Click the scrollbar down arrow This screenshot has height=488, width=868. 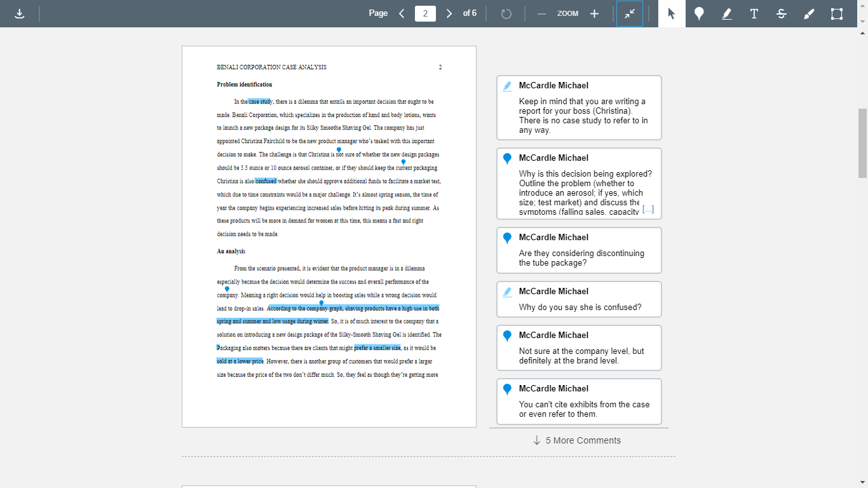(x=862, y=482)
